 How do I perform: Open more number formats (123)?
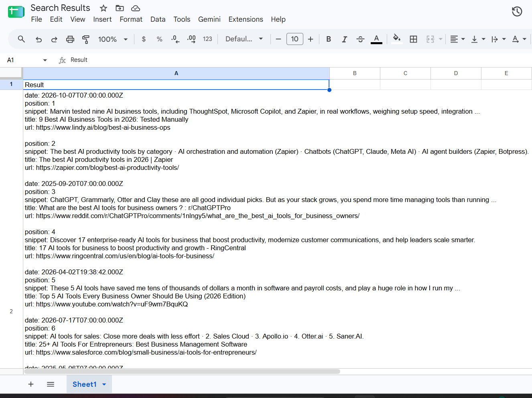(x=207, y=39)
